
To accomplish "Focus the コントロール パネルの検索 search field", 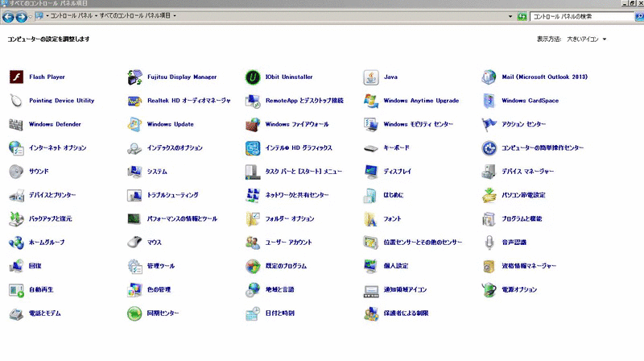I will point(582,16).
